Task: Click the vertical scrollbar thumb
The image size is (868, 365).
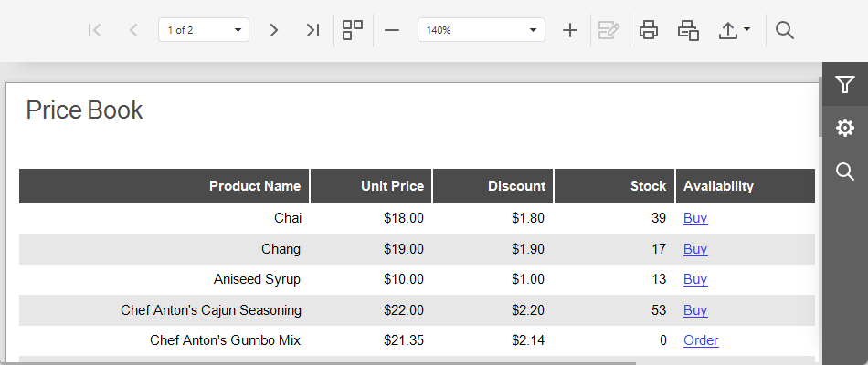Action: point(820,106)
